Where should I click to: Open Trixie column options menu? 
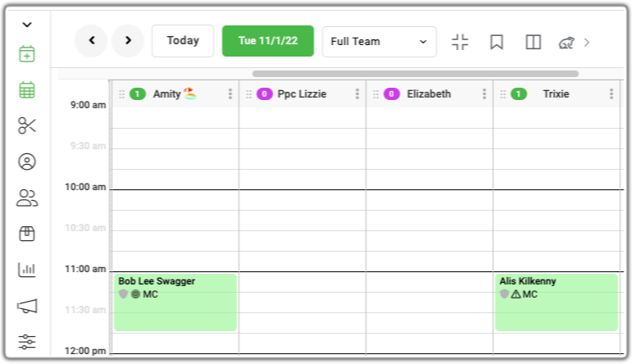612,94
